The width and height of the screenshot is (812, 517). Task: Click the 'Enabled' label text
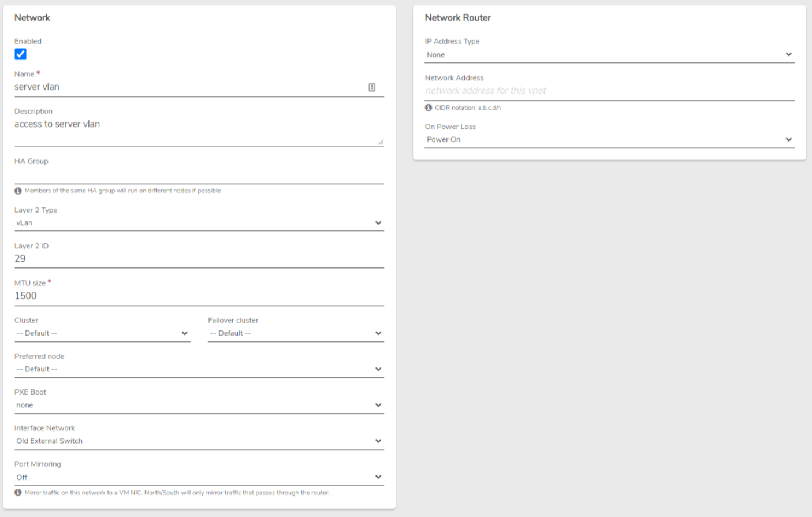28,42
